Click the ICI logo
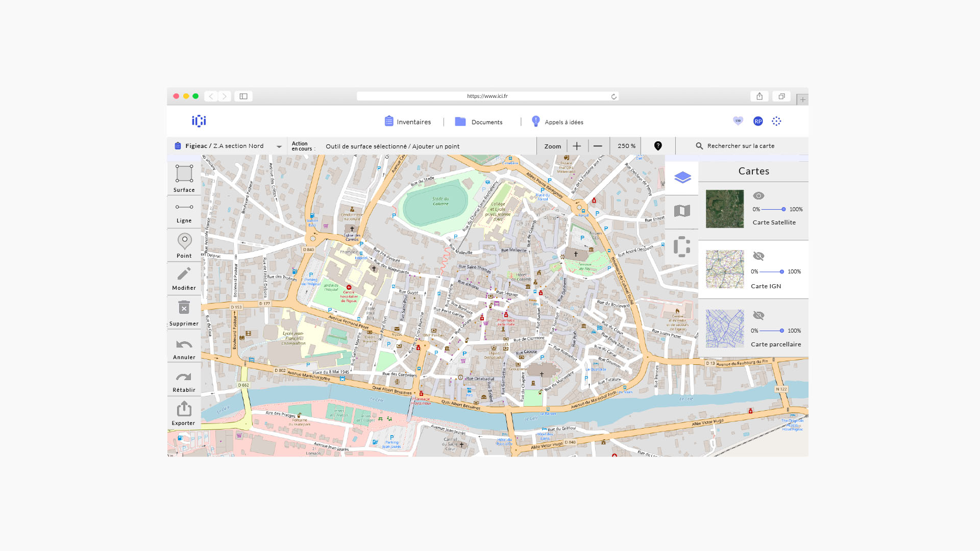This screenshot has height=551, width=980. pyautogui.click(x=199, y=121)
